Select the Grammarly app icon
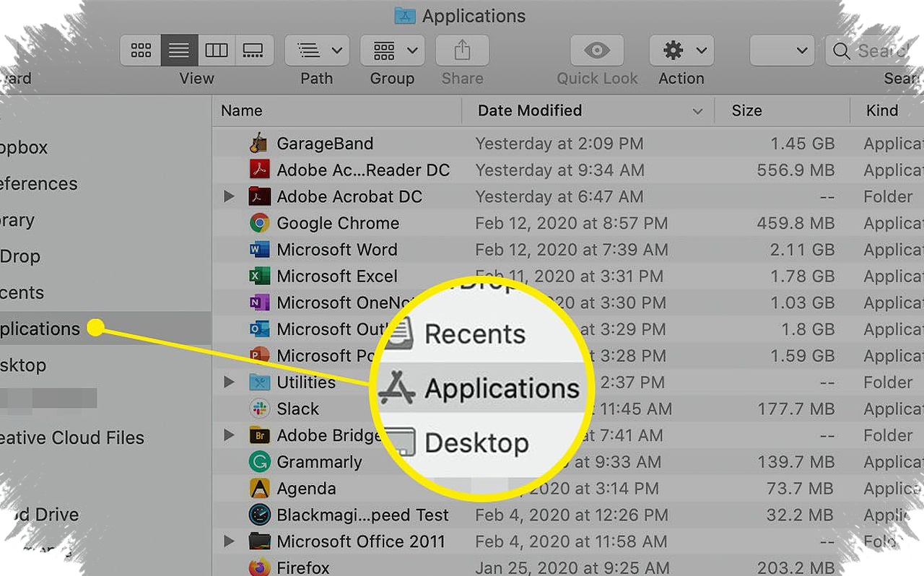This screenshot has width=924, height=576. pyautogui.click(x=259, y=462)
